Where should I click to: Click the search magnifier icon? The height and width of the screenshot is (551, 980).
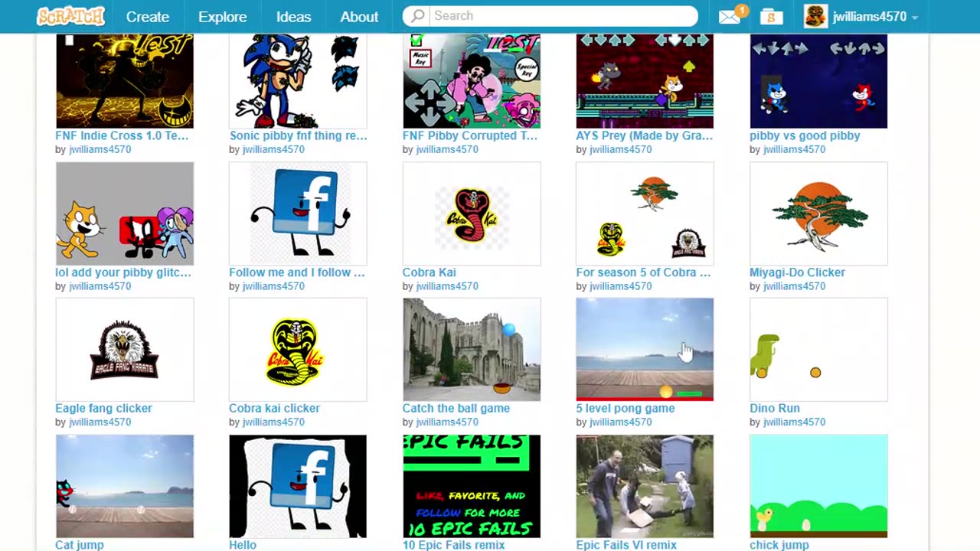[417, 16]
